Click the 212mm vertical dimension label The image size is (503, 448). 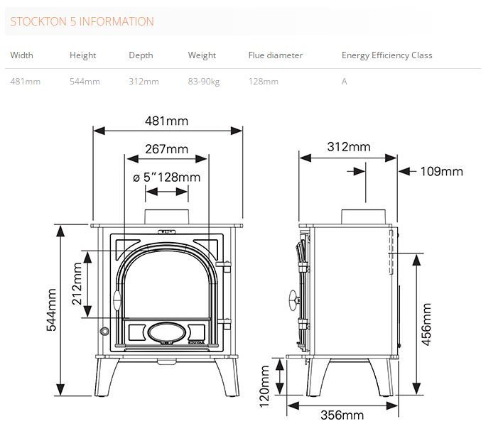[x=77, y=283]
